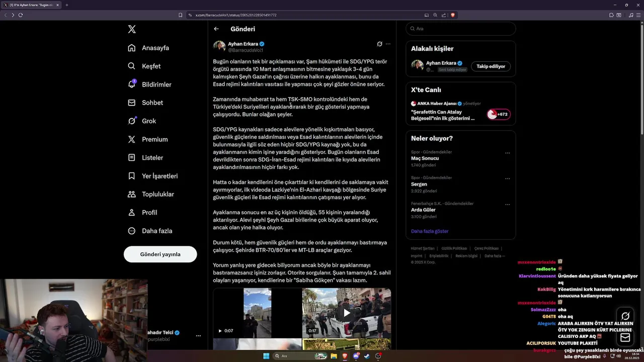Image resolution: width=644 pixels, height=362 pixels.
Task: Open a new browser tab
Action: coord(66,5)
